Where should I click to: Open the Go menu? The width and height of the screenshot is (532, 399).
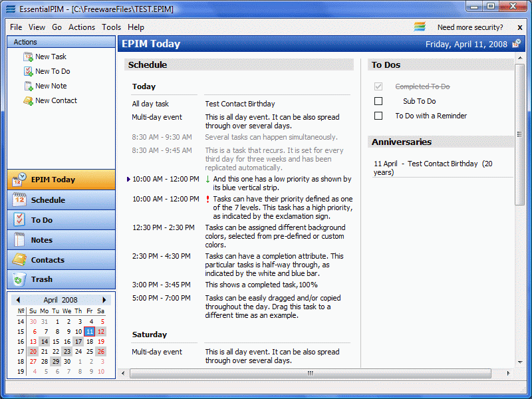pos(57,27)
